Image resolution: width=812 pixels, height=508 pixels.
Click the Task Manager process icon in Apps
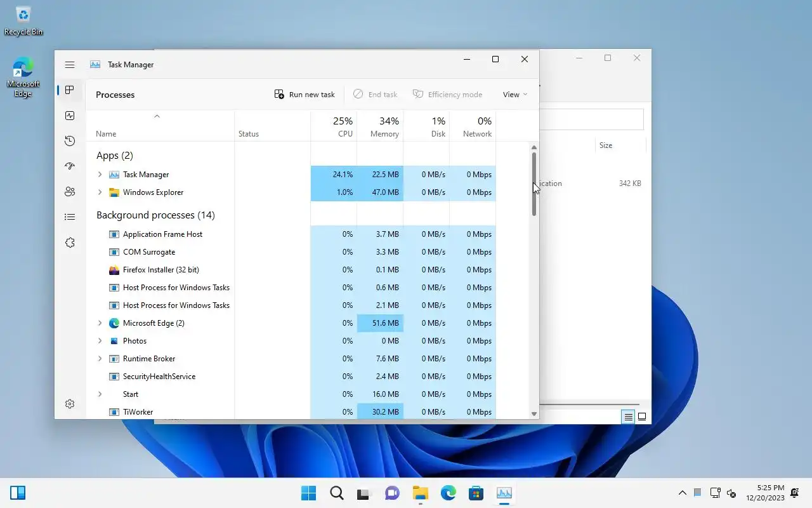pyautogui.click(x=114, y=175)
